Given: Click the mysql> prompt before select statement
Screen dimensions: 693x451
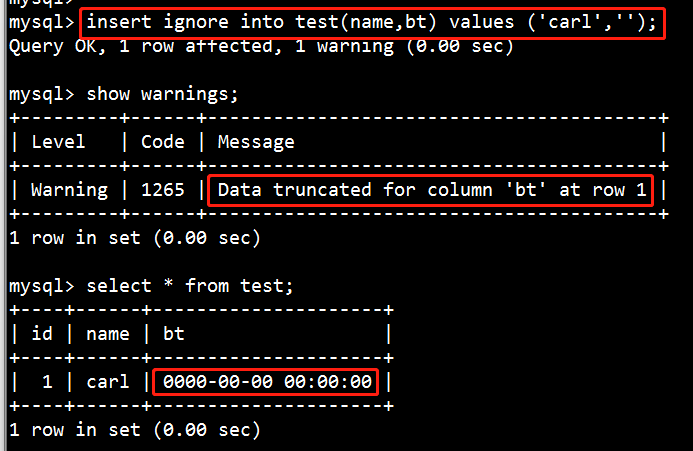Looking at the screenshot, I should (42, 286).
